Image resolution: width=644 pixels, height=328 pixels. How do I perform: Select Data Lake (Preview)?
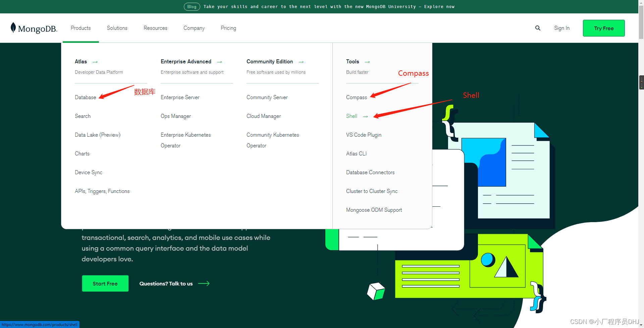point(98,135)
